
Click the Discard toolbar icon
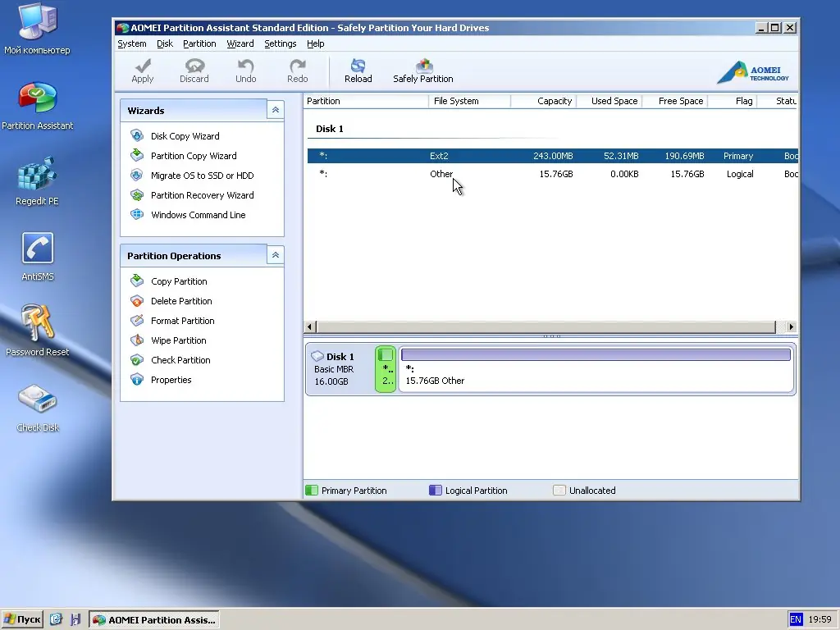click(194, 71)
